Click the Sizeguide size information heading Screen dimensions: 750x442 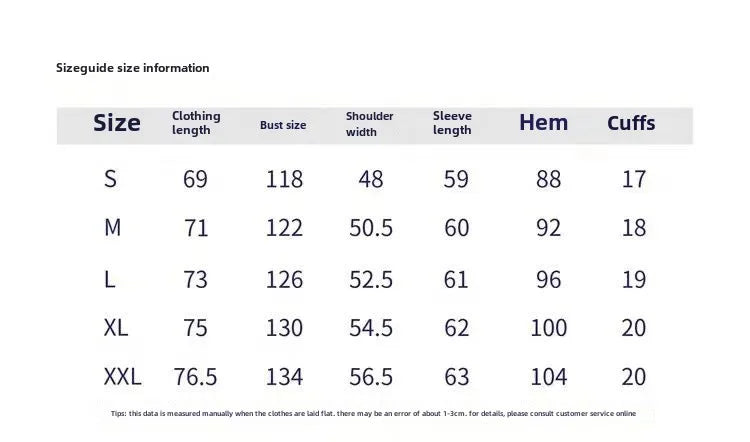132,68
